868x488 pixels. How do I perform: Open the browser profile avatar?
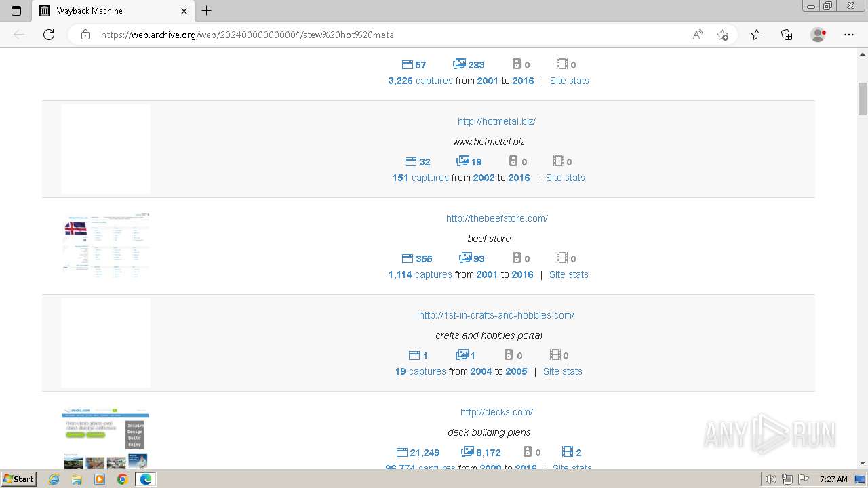click(818, 35)
